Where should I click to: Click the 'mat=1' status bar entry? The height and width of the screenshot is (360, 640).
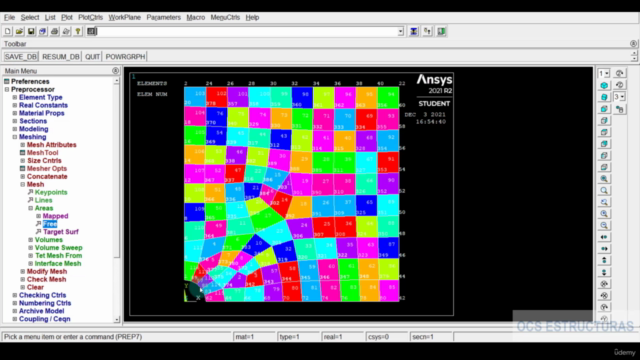click(x=254, y=337)
